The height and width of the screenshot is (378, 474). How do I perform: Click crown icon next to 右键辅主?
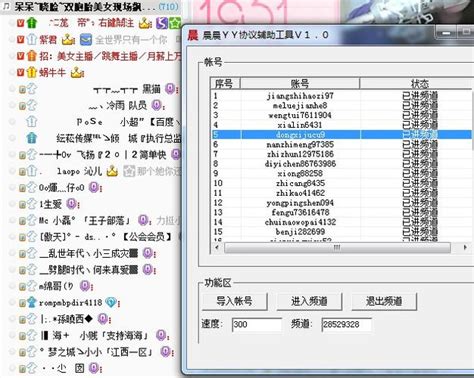coord(145,23)
